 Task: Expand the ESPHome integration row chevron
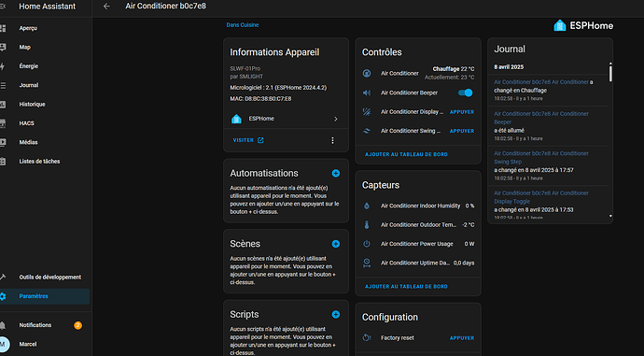coord(336,119)
